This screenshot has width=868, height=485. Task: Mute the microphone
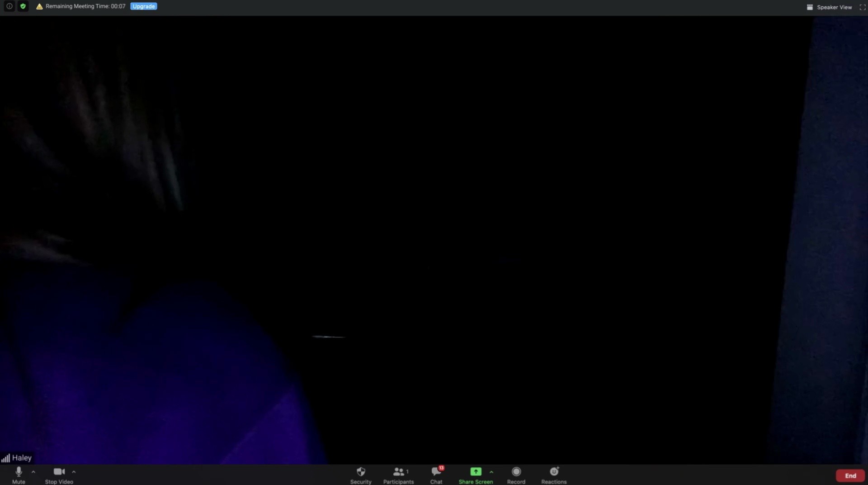19,475
